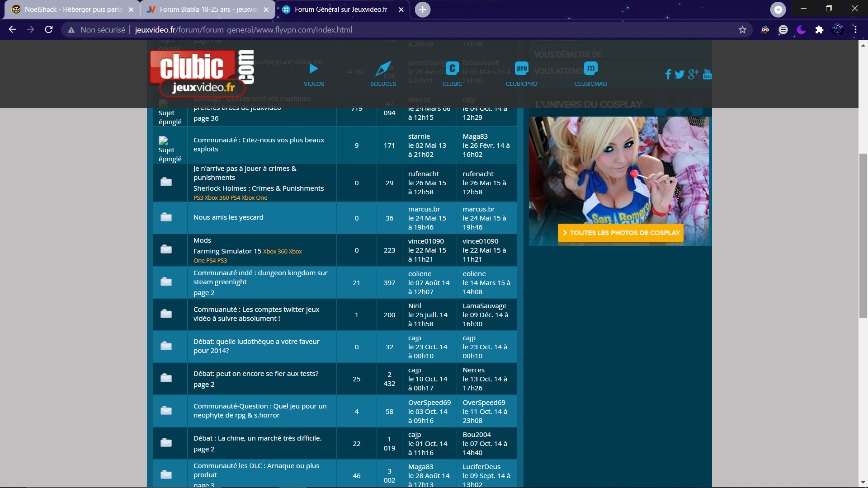Click last poster 'Bou2004'

click(476, 435)
